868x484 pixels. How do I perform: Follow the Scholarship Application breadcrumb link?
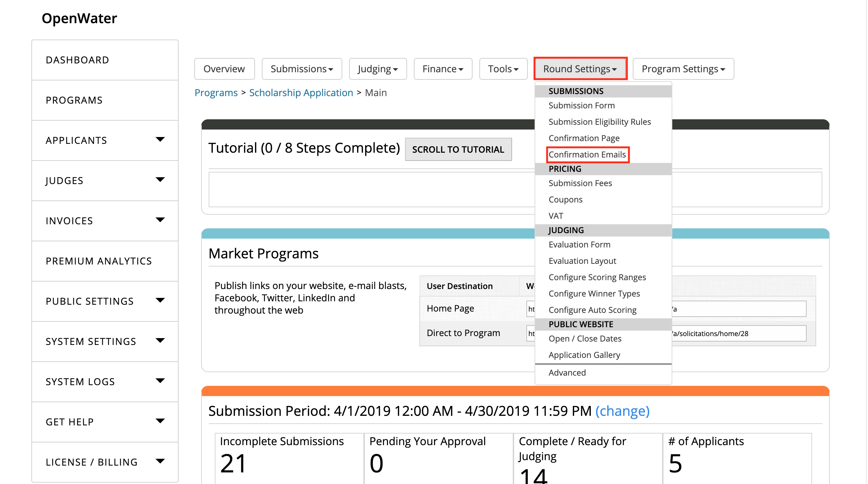[301, 93]
